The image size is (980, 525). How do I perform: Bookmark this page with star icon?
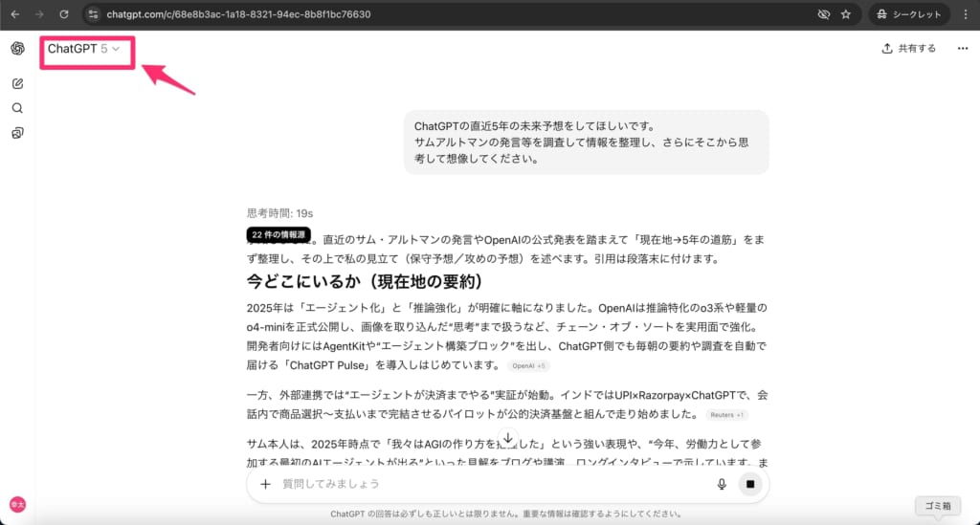[x=846, y=15]
